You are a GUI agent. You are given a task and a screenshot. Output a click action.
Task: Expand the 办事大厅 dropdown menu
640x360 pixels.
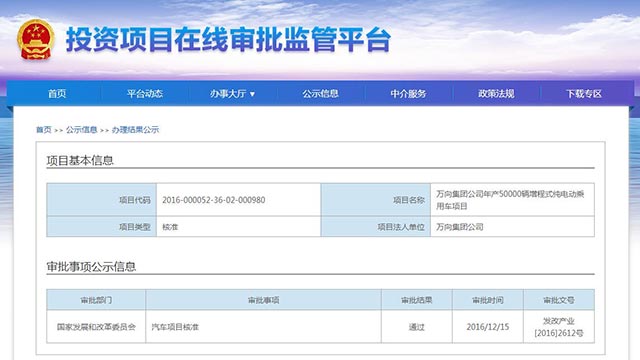[x=232, y=93]
